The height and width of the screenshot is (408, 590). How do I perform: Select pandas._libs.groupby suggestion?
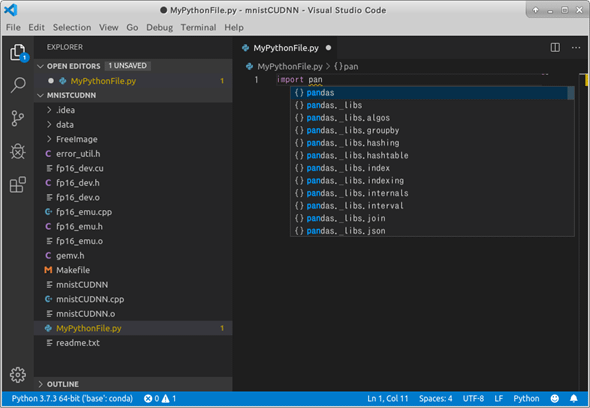pos(429,131)
